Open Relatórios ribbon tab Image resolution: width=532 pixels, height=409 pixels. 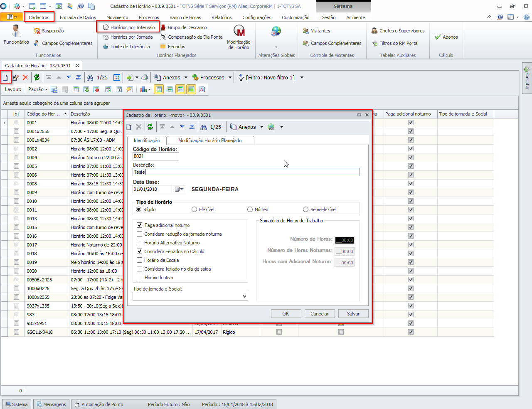[x=222, y=17]
